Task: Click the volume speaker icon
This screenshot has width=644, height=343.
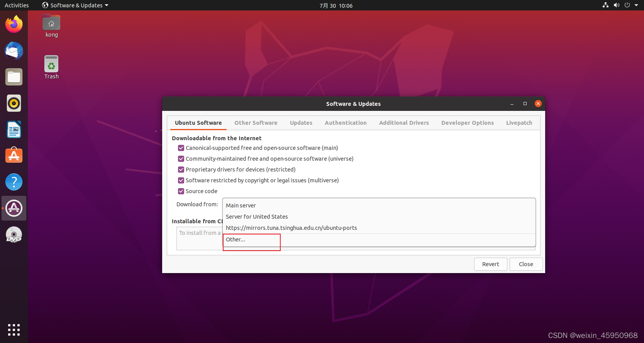Action: point(617,5)
